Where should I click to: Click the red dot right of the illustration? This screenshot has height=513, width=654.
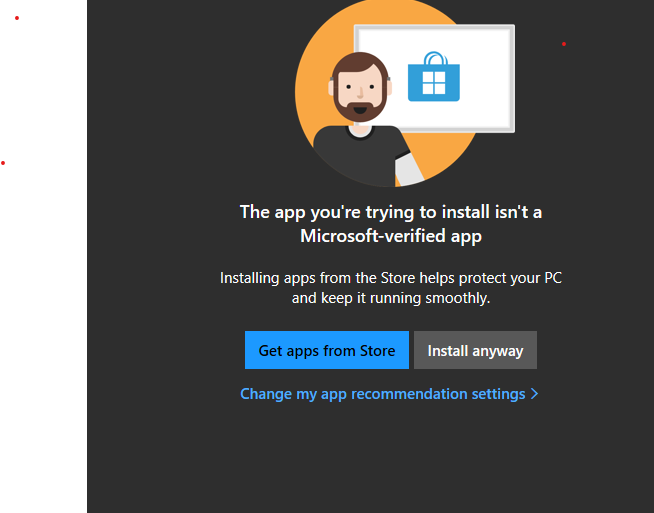tap(564, 44)
